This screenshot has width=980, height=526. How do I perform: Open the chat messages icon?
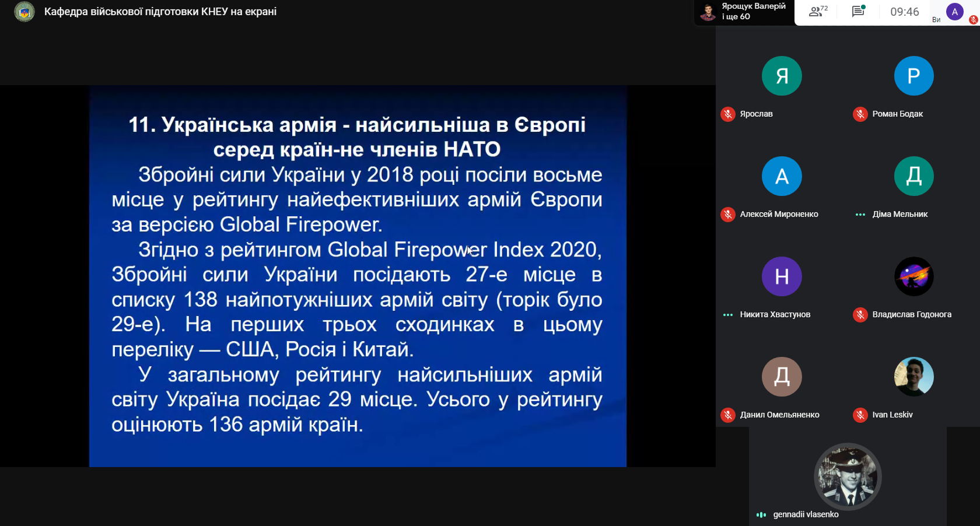[858, 12]
